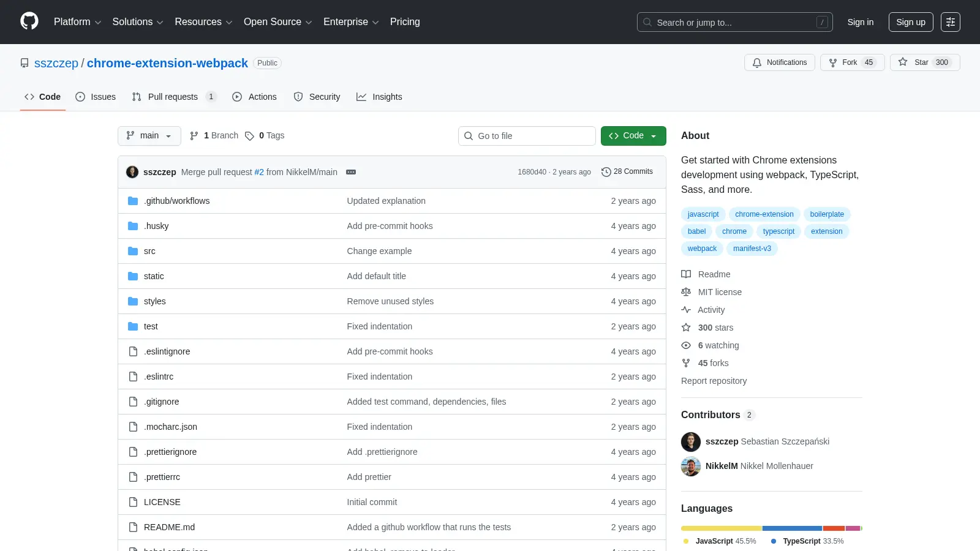Click the blue TypeScript language bar segment
This screenshot has width=980, height=551.
[x=792, y=528]
